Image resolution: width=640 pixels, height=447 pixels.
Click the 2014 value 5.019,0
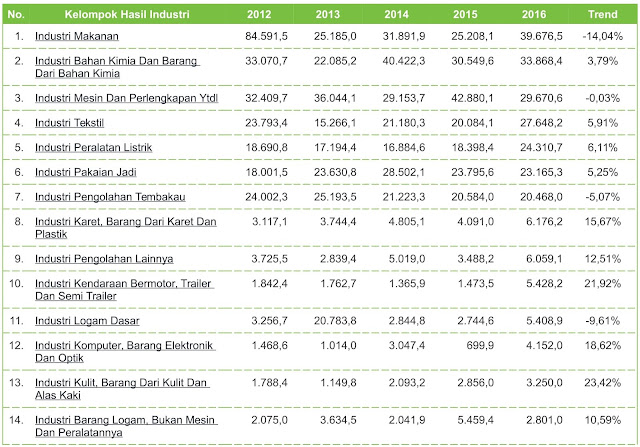(x=407, y=259)
